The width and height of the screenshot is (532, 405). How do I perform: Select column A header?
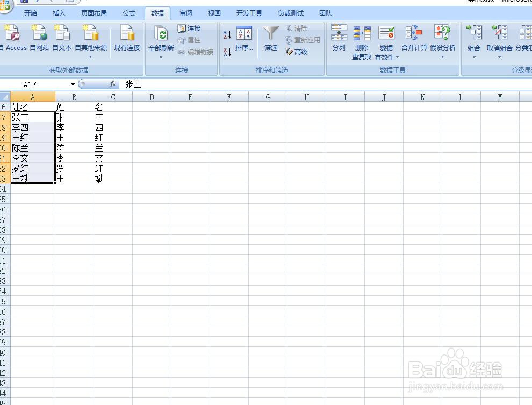coord(33,97)
